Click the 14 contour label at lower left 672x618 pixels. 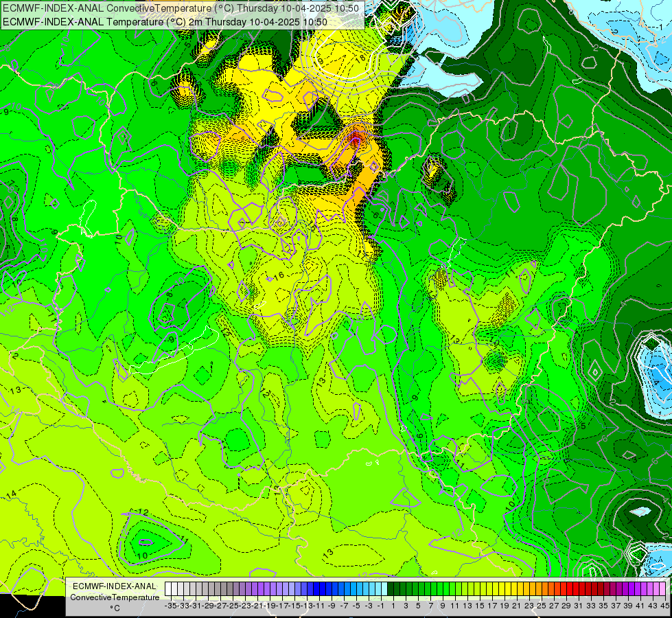pyautogui.click(x=11, y=494)
